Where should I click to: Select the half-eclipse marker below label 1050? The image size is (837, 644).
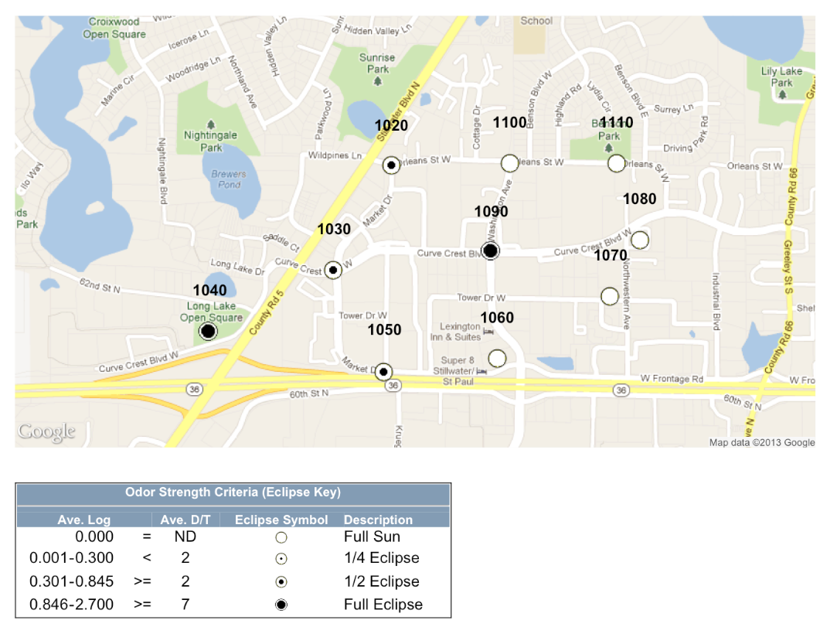(383, 372)
